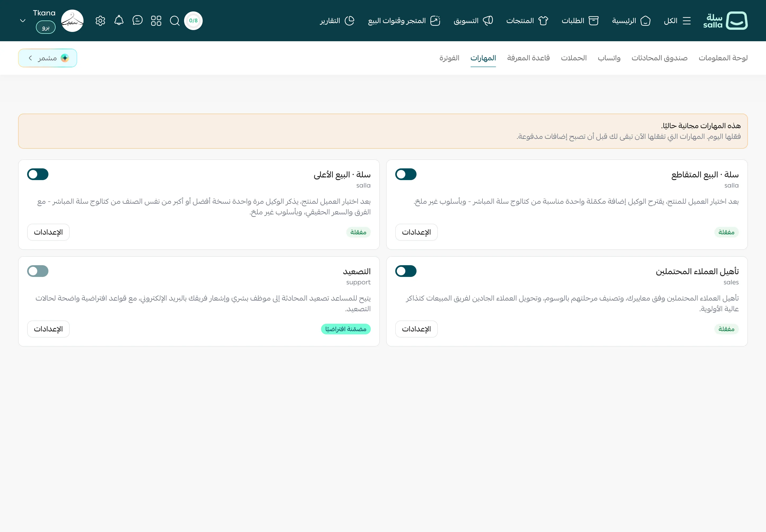
Task: Click the تأهيل العملاء المحتملين card title
Action: tap(697, 271)
